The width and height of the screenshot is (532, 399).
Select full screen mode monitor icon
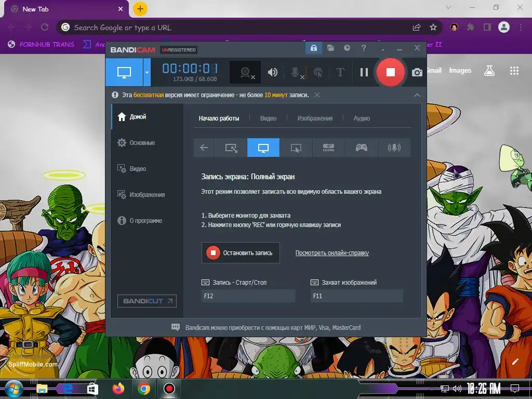tap(263, 148)
